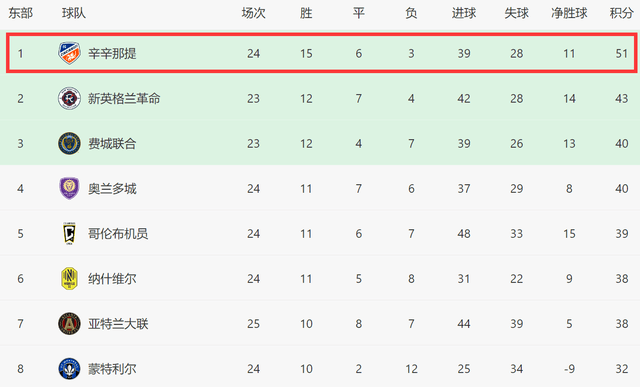Select the 亚特兰大联 team name

point(118,324)
